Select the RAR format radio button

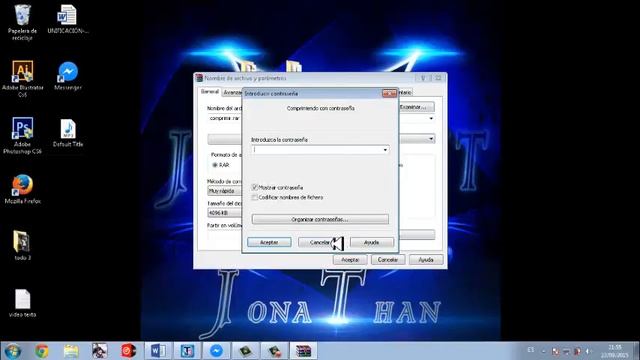coord(215,165)
